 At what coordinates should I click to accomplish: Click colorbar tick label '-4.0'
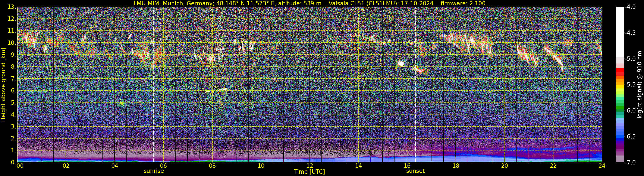[x=630, y=7]
